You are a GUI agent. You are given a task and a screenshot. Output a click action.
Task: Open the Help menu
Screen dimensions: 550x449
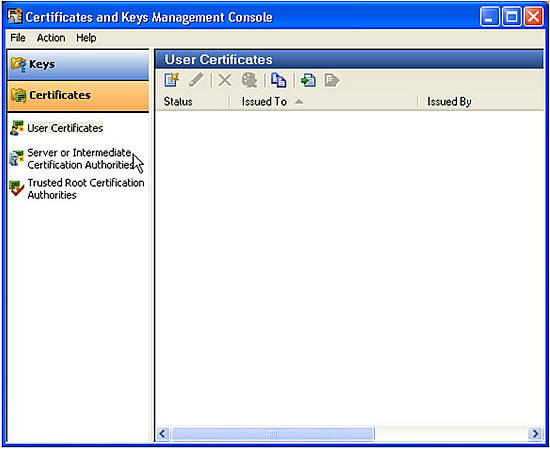[86, 38]
